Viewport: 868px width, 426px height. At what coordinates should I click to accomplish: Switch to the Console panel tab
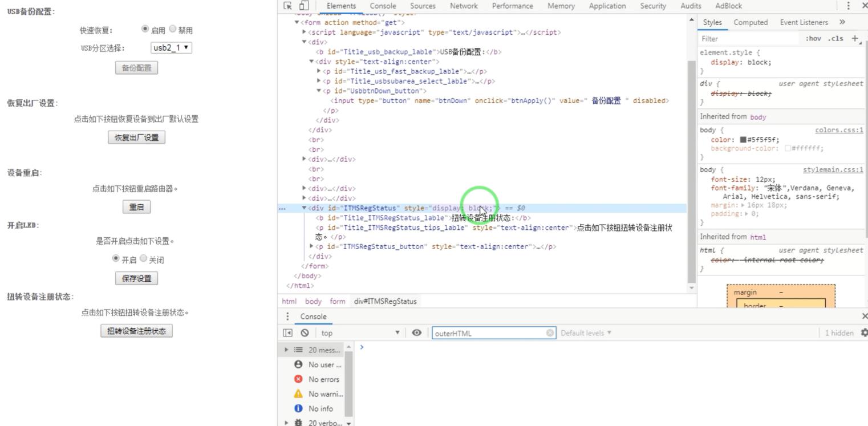click(383, 6)
